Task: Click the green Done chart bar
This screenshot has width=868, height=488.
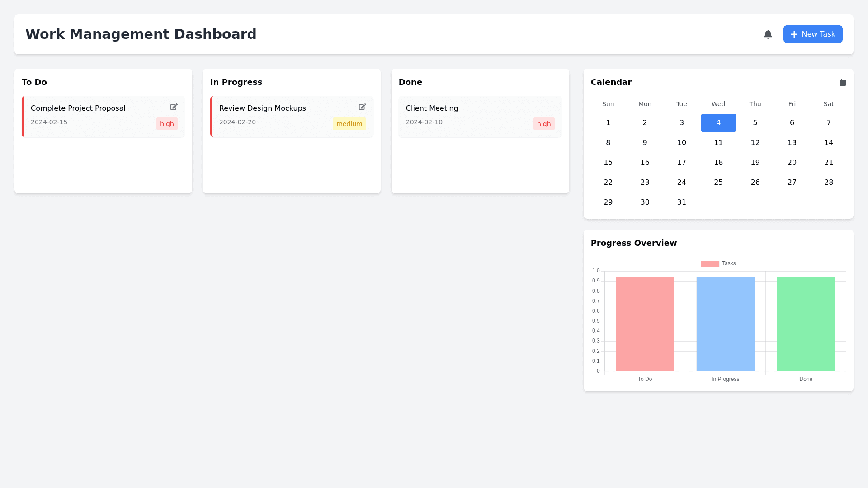Action: tap(806, 324)
